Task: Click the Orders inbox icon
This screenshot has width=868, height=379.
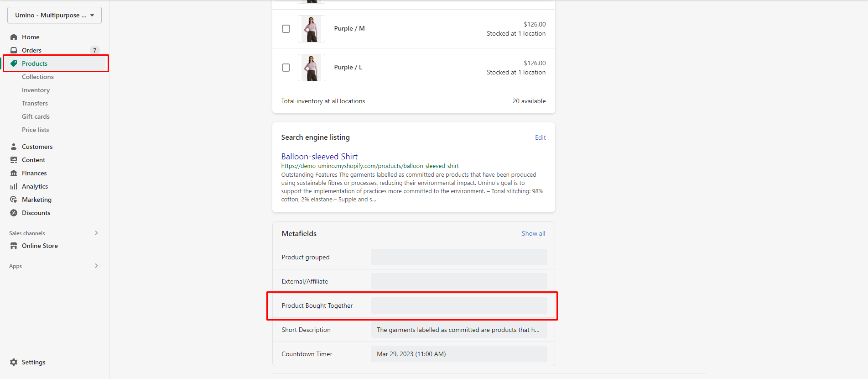Action: pyautogui.click(x=14, y=50)
